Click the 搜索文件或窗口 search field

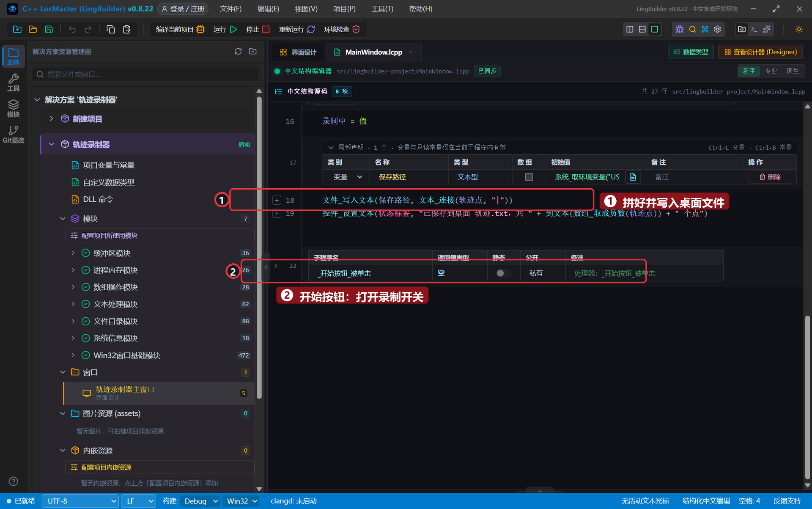[x=145, y=74]
